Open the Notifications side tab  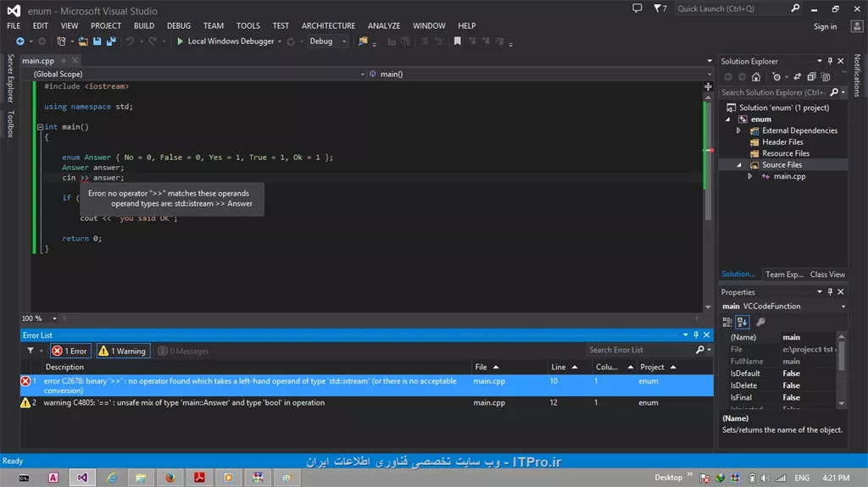tap(857, 75)
